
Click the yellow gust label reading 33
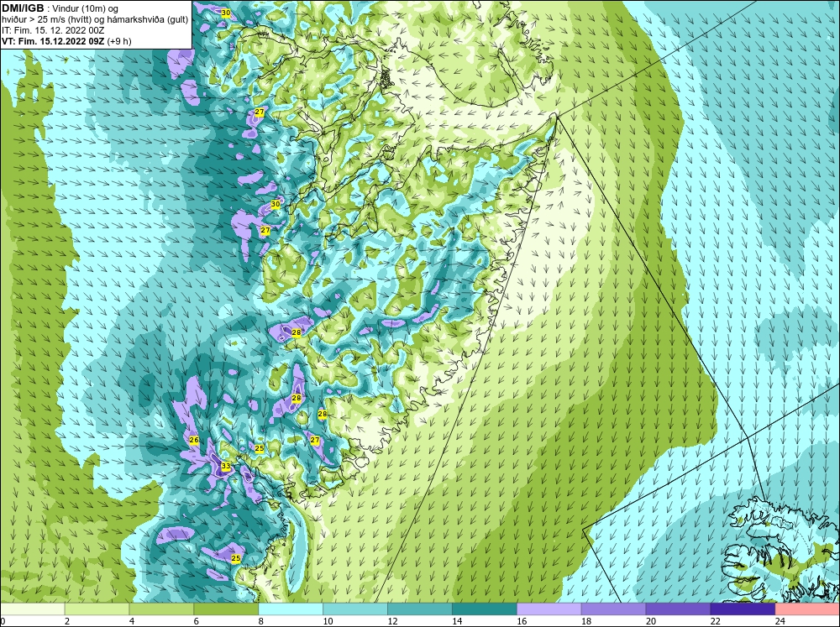[x=226, y=467]
